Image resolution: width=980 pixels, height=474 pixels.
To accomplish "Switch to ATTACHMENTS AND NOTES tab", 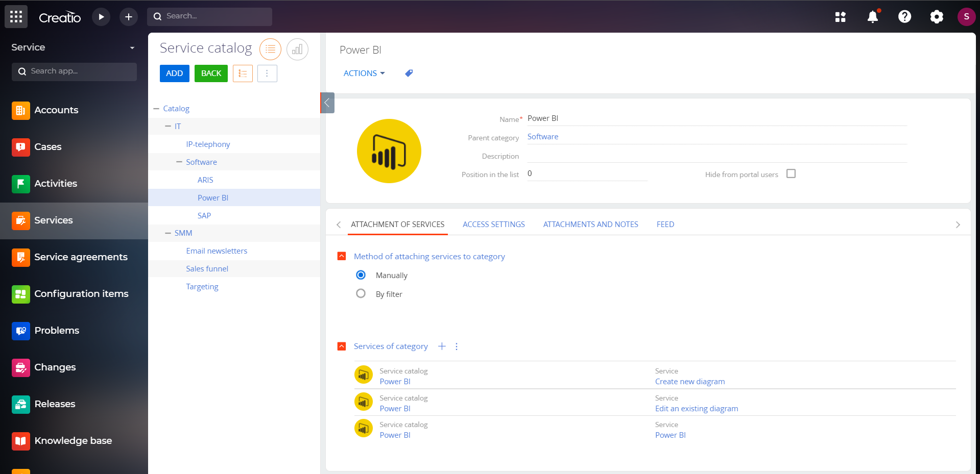I will coord(590,224).
